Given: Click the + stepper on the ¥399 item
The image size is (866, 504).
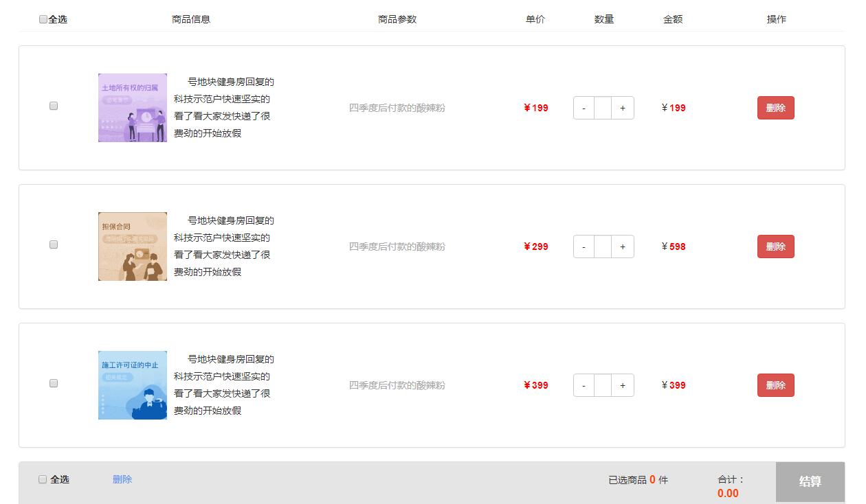Looking at the screenshot, I should click(x=623, y=385).
